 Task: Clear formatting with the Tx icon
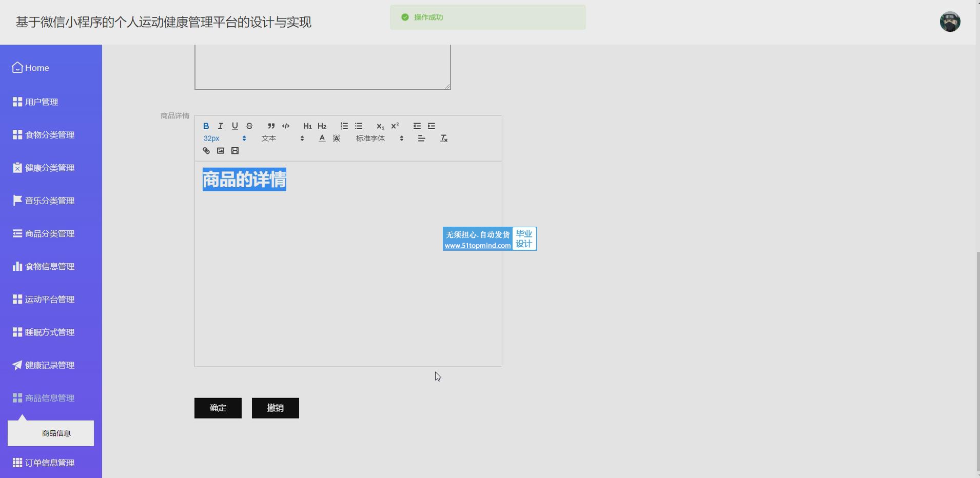(x=444, y=138)
